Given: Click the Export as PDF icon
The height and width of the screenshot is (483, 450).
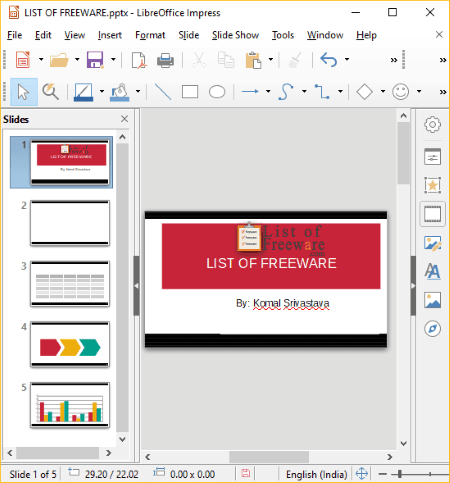Looking at the screenshot, I should [139, 60].
